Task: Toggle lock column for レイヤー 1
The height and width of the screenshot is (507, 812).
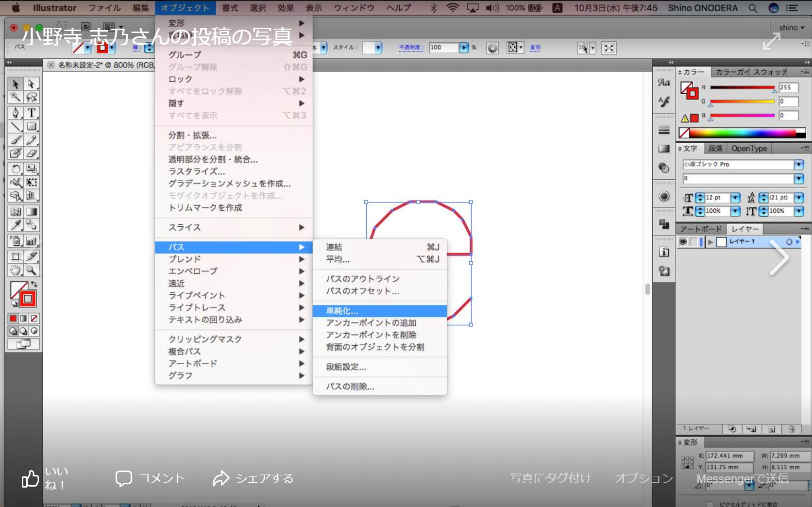Action: click(x=694, y=242)
